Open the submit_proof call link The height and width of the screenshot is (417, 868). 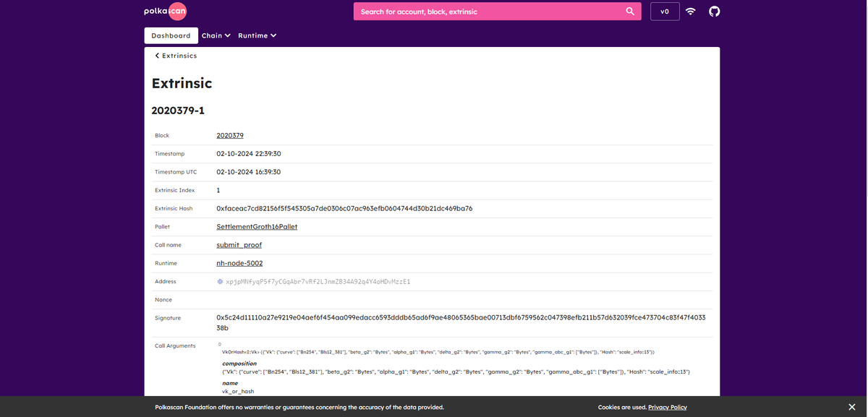239,245
